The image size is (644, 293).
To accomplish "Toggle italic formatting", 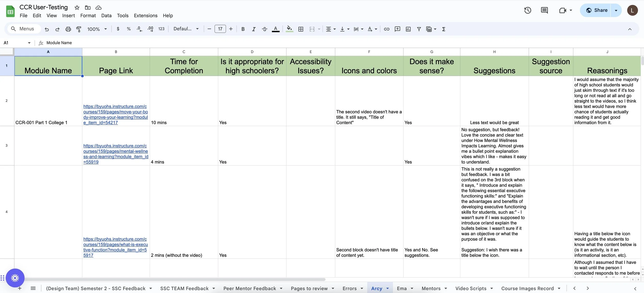I will point(254,29).
